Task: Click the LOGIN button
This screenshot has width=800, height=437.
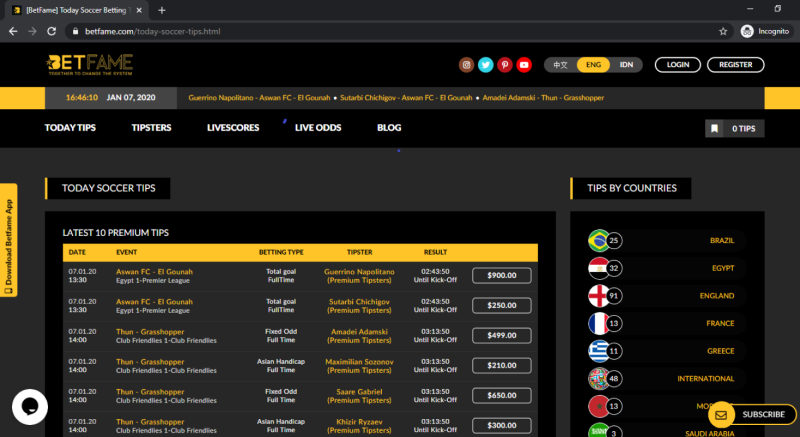Action: (x=678, y=65)
